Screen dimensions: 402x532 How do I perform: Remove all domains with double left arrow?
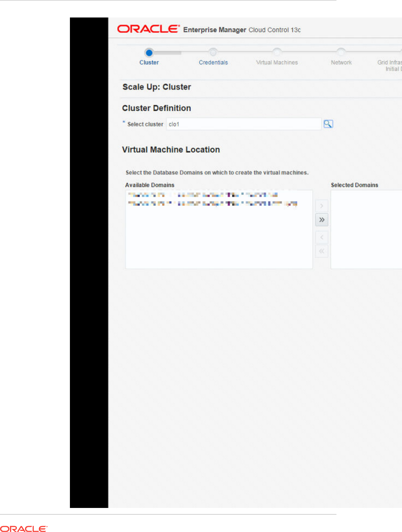pos(322,251)
